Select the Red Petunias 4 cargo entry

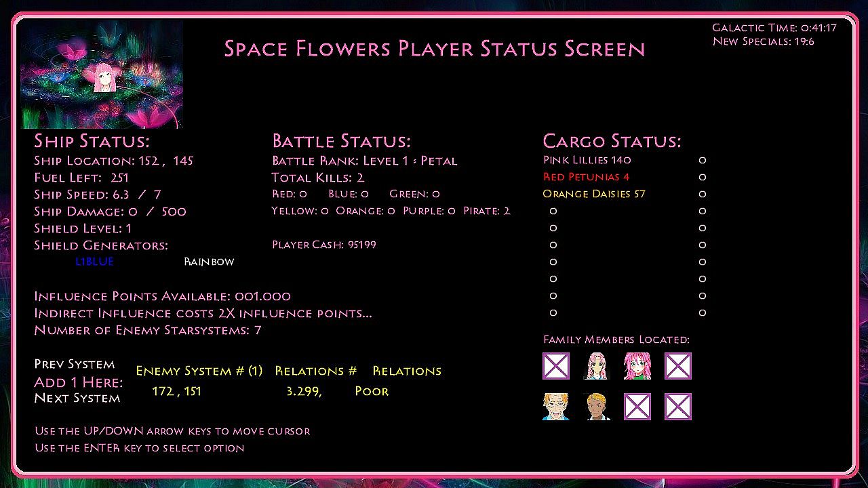click(x=587, y=177)
